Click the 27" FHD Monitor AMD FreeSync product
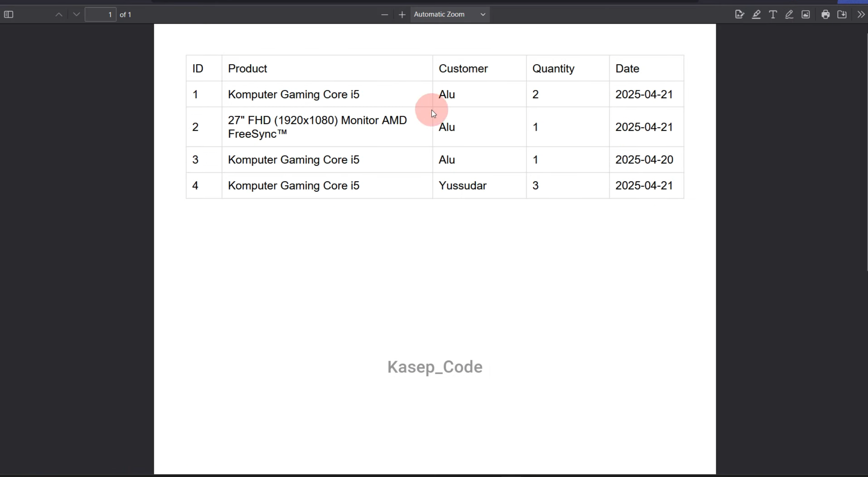 pyautogui.click(x=318, y=127)
